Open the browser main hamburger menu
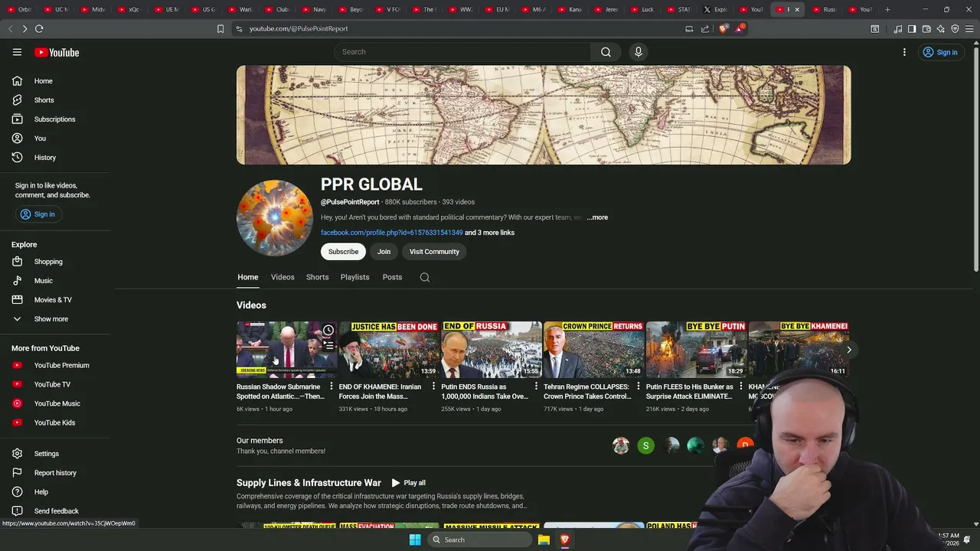The width and height of the screenshot is (980, 551). [x=969, y=29]
